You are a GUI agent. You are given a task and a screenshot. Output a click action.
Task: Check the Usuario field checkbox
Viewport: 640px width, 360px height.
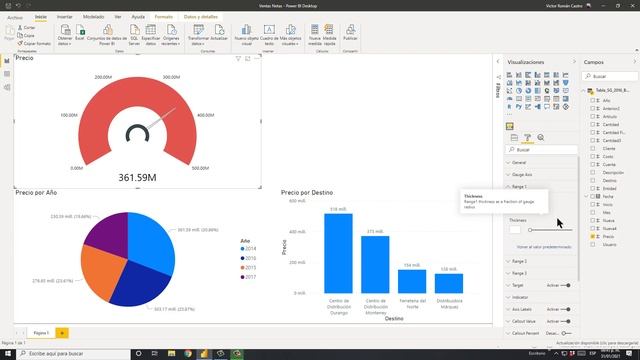pyautogui.click(x=592, y=244)
